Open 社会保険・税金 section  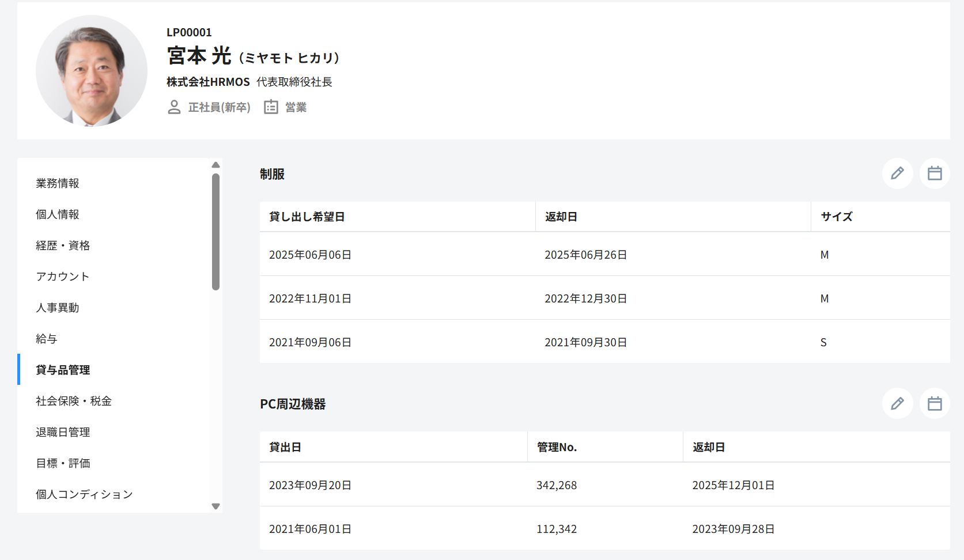tap(74, 401)
